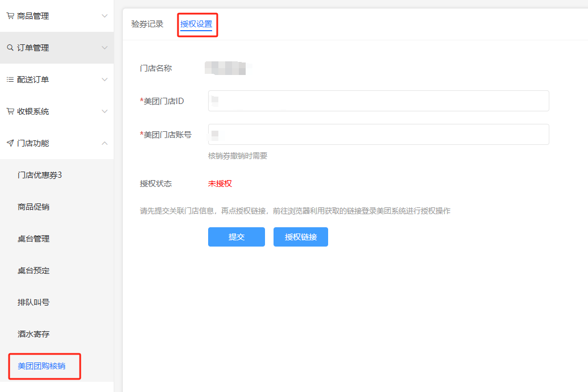Click the magnifier icon beside 订单管理
This screenshot has height=392, width=588.
tap(10, 48)
